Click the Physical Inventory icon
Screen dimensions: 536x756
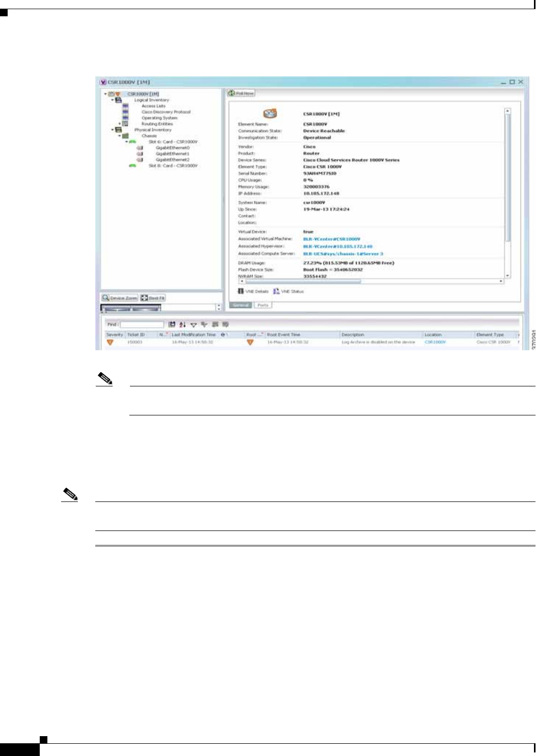coord(118,130)
